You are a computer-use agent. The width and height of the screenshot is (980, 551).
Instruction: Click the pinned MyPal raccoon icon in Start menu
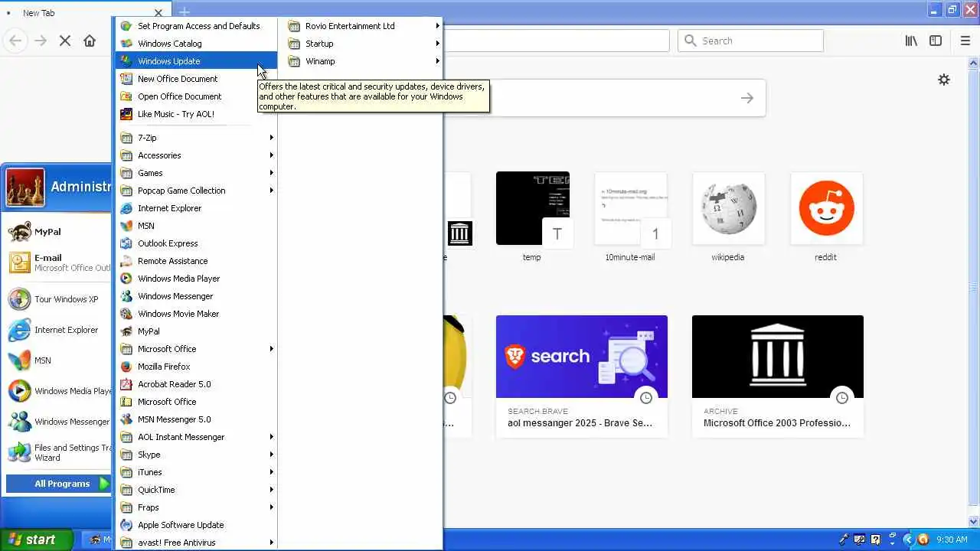(x=19, y=232)
